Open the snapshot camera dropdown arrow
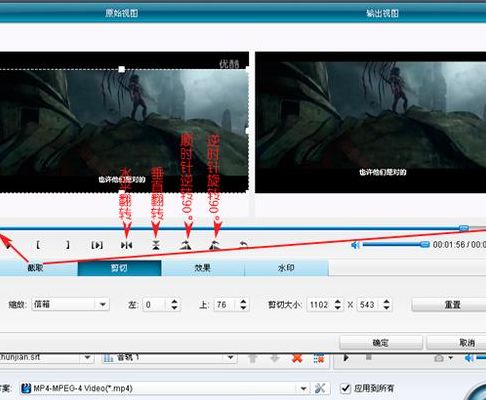Screen dimensions: 486x400 pyautogui.click(x=451, y=358)
